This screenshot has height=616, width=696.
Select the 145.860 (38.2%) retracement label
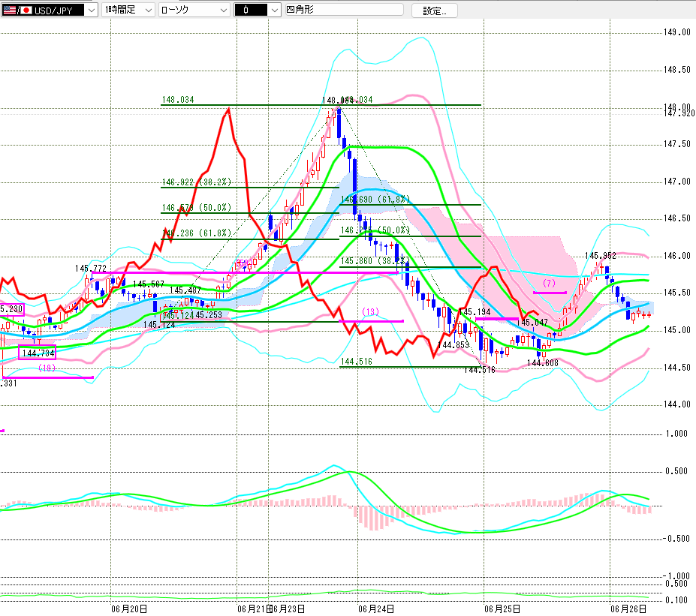point(374,261)
